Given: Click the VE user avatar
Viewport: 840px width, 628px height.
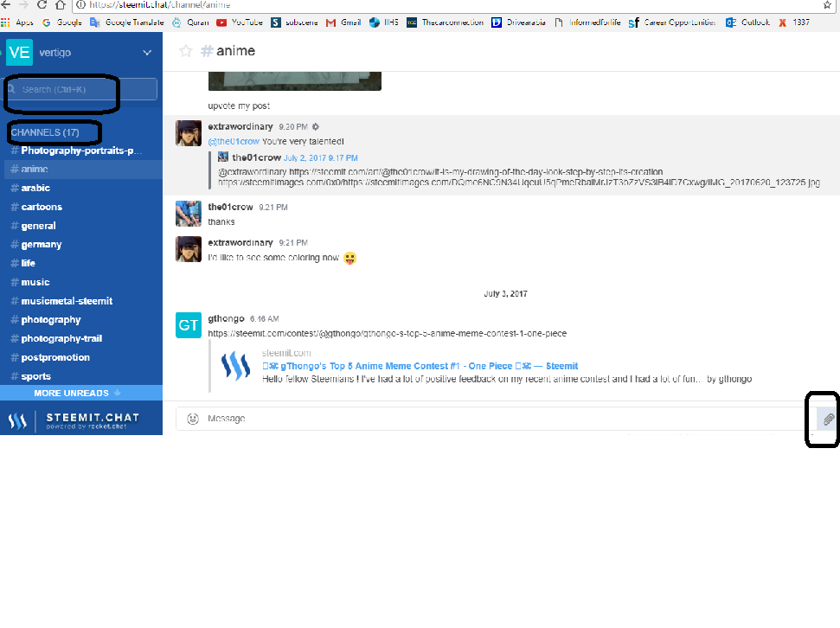Looking at the screenshot, I should (19, 53).
